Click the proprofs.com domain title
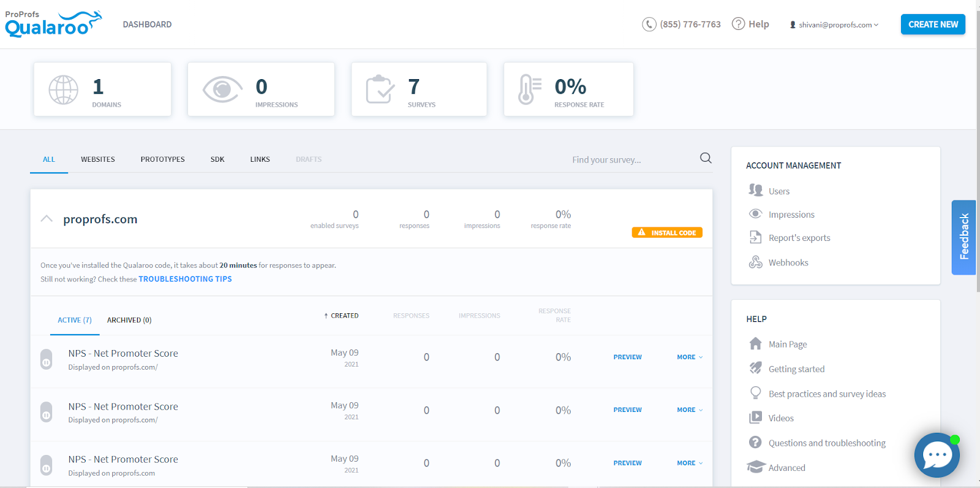The image size is (980, 488). click(x=100, y=219)
